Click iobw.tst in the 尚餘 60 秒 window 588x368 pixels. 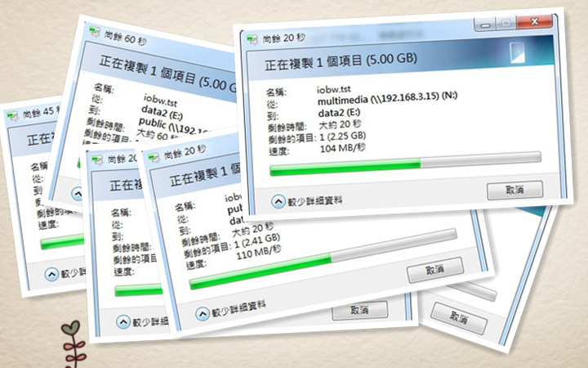pyautogui.click(x=160, y=100)
